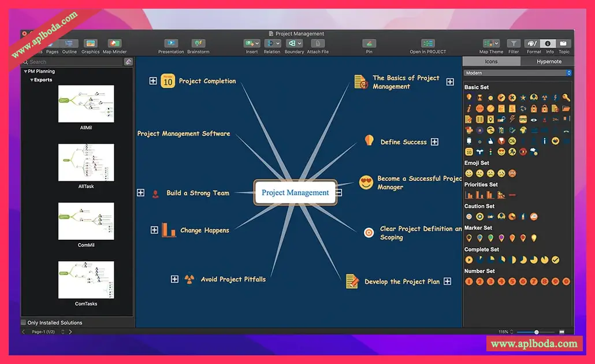Screen dimensions: 595x364
Task: Open the Format panel icon
Action: [x=532, y=43]
